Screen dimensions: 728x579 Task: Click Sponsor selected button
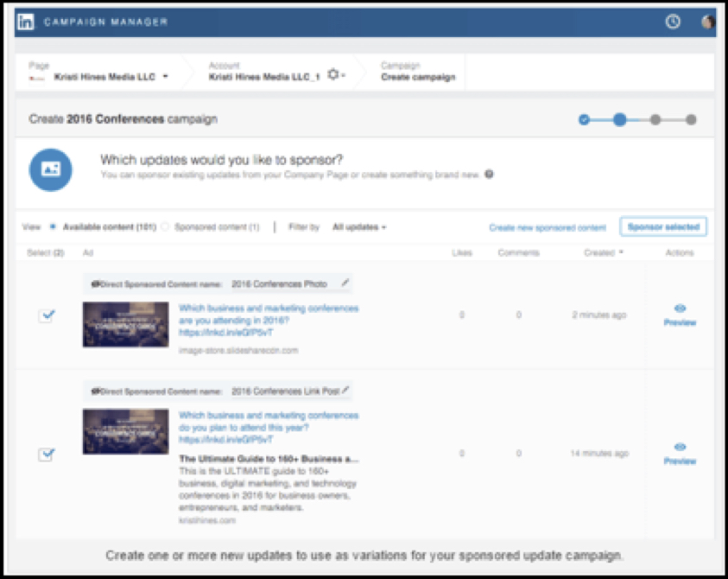click(x=663, y=226)
